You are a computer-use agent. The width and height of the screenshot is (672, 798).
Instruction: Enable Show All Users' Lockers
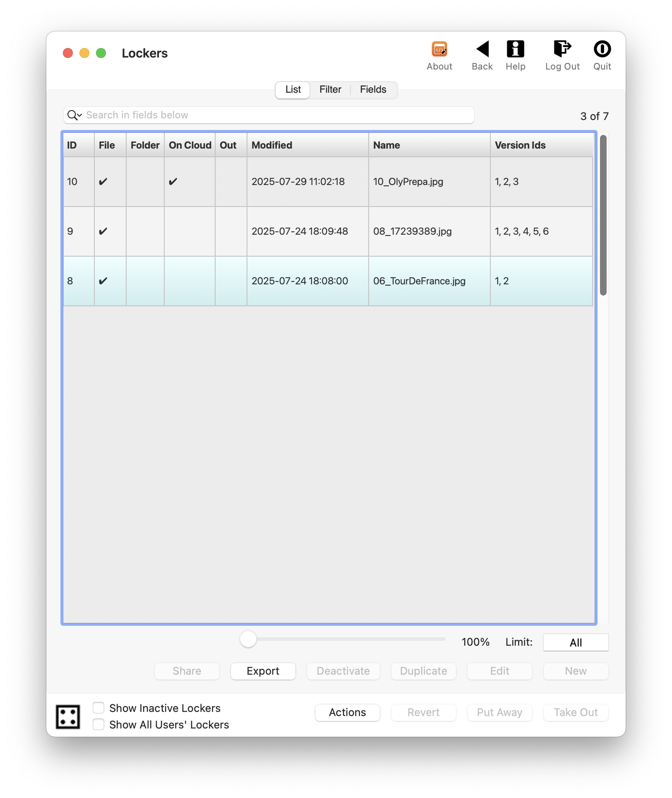pyautogui.click(x=98, y=725)
